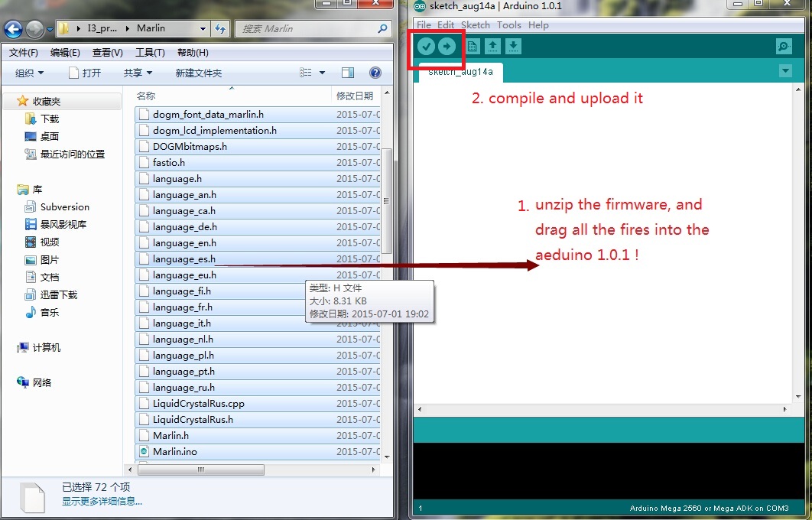Click the Explorer search Marlin input field

point(306,29)
